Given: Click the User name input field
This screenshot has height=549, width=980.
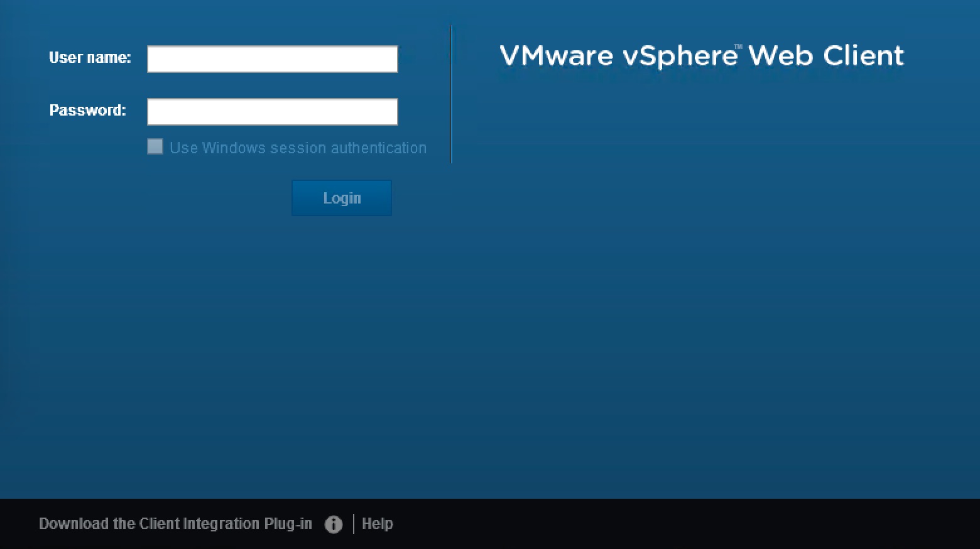Looking at the screenshot, I should (273, 59).
